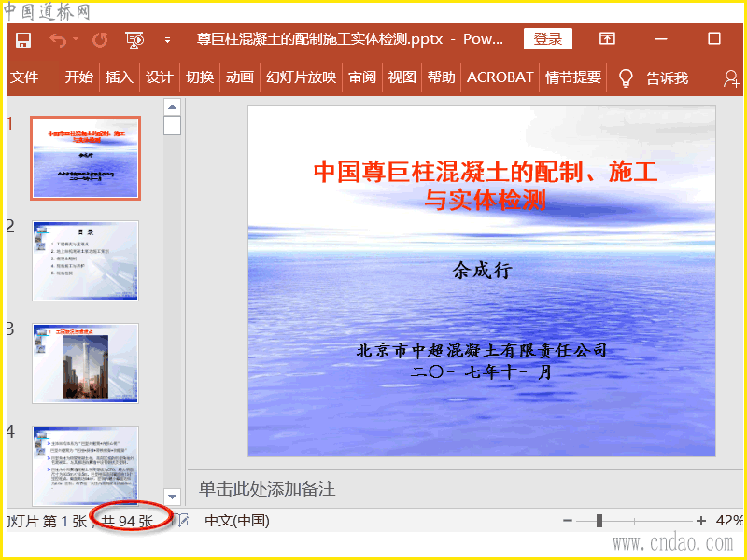Image resolution: width=747 pixels, height=560 pixels.
Task: Click the notes field 单击此处添加备注
Action: 267,489
